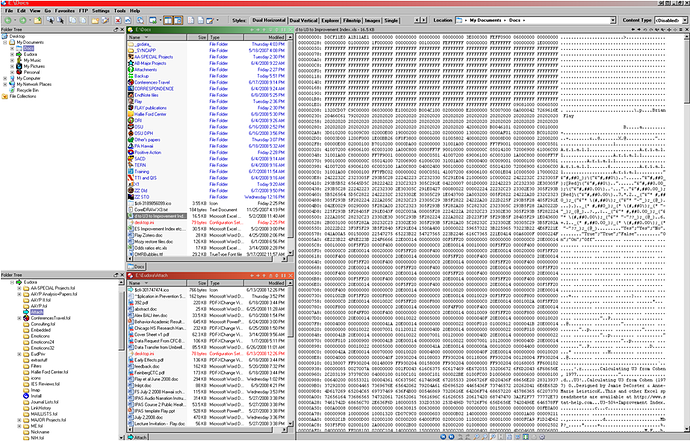
Task: Click the scroll-right styles arrow button
Action: [x=424, y=20]
